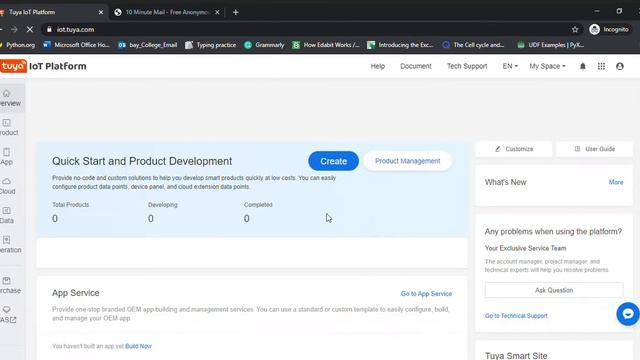640x360 pixels.
Task: Open the Operation sidebar icon
Action: pos(7,240)
